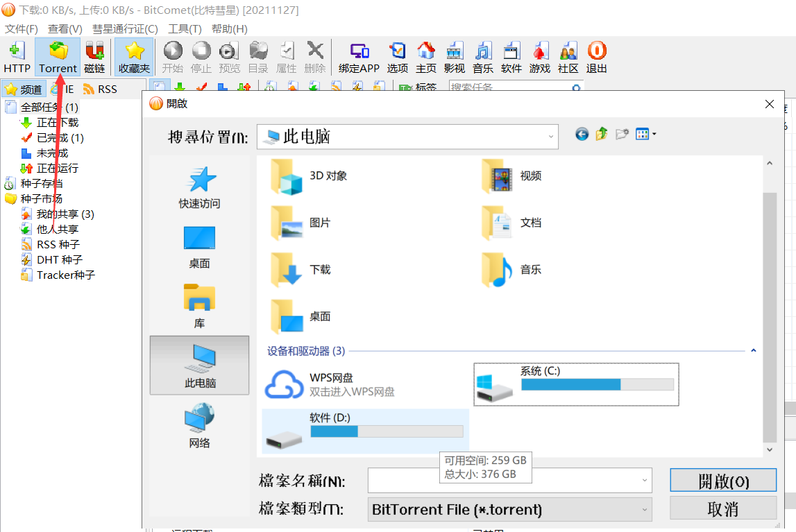Select 全部任务 (1) in task tree
This screenshot has height=532, width=796.
[x=49, y=108]
